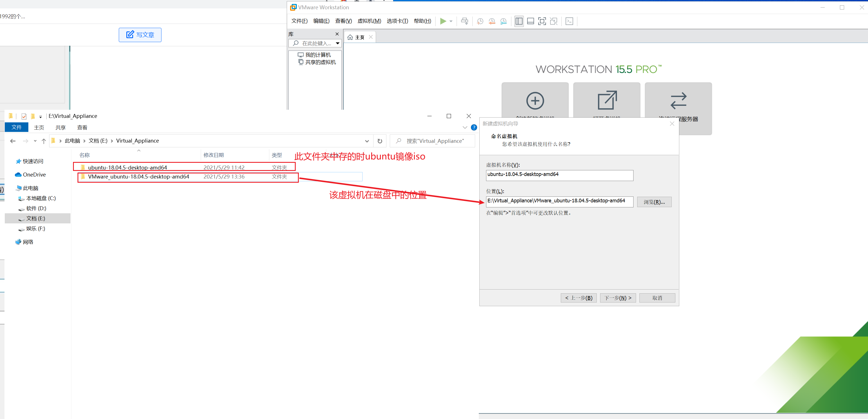Click the virtual machine name field
868x419 pixels.
coord(559,175)
